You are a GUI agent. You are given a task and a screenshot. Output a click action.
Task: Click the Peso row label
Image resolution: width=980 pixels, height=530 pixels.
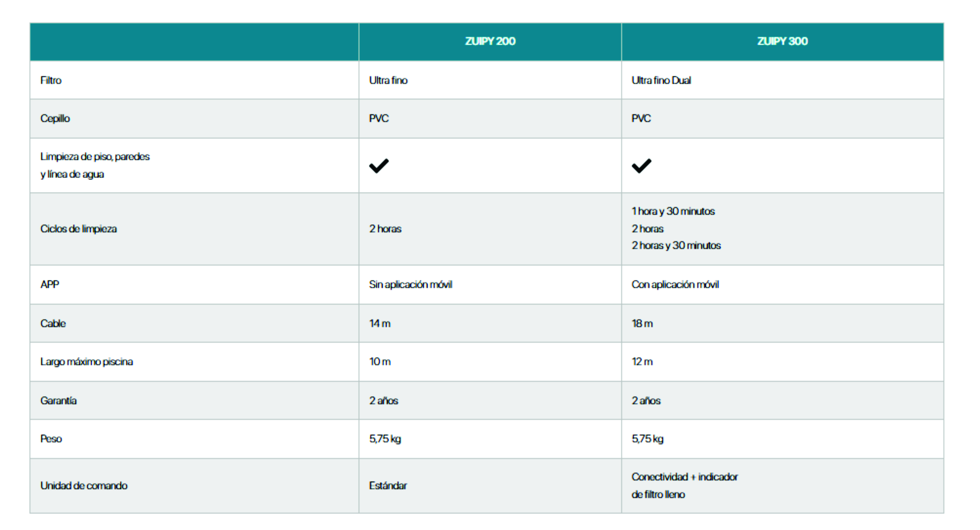(51, 439)
